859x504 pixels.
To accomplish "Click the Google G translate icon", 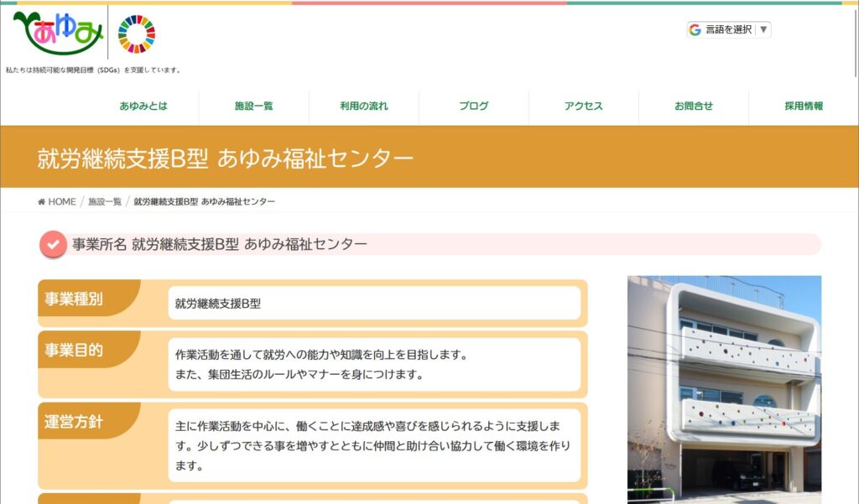I will click(695, 30).
